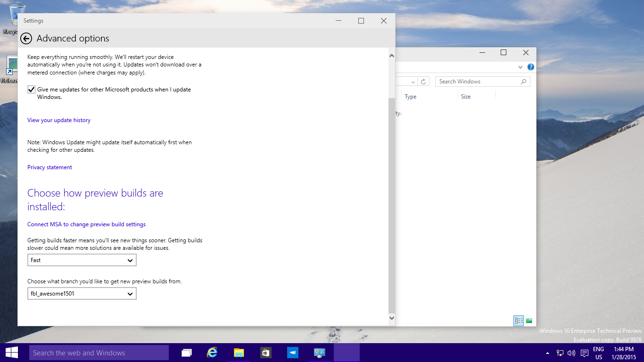The image size is (644, 362).
Task: Switch File Explorer to large icons view
Action: 529,321
